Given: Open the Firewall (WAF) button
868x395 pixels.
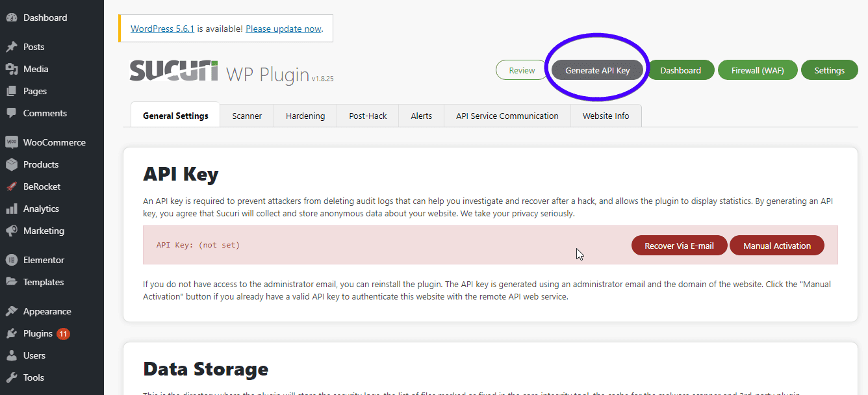Looking at the screenshot, I should click(758, 70).
